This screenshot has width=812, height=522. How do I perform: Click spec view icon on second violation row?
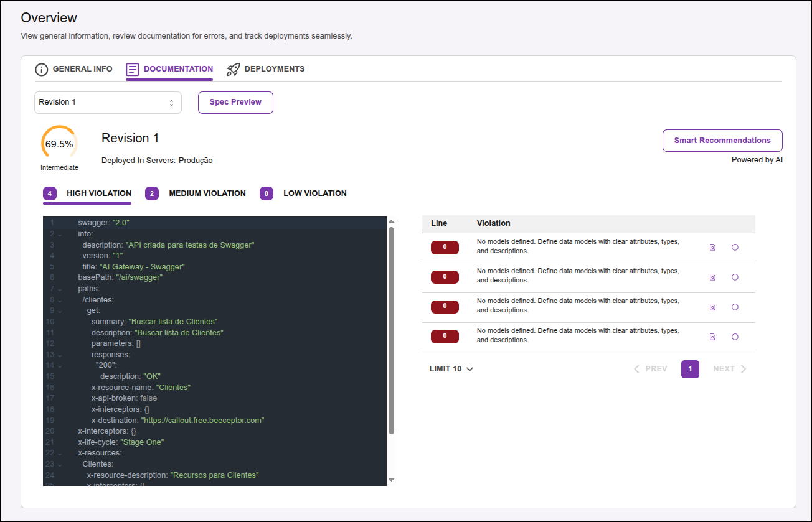712,277
